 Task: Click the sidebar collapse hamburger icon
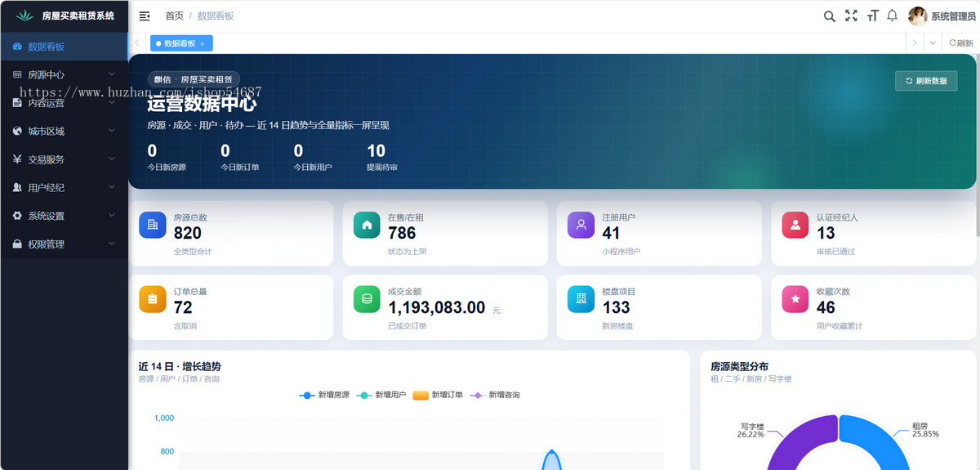[145, 16]
